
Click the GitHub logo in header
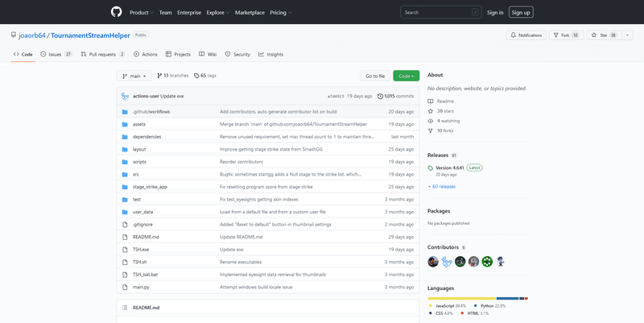point(116,12)
